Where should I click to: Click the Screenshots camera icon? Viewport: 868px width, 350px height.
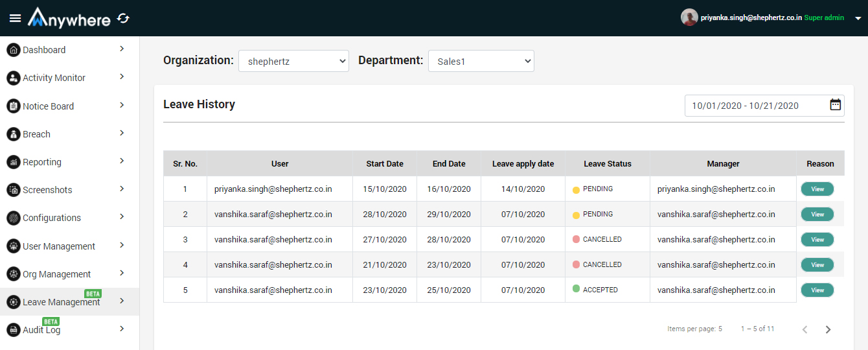click(13, 190)
